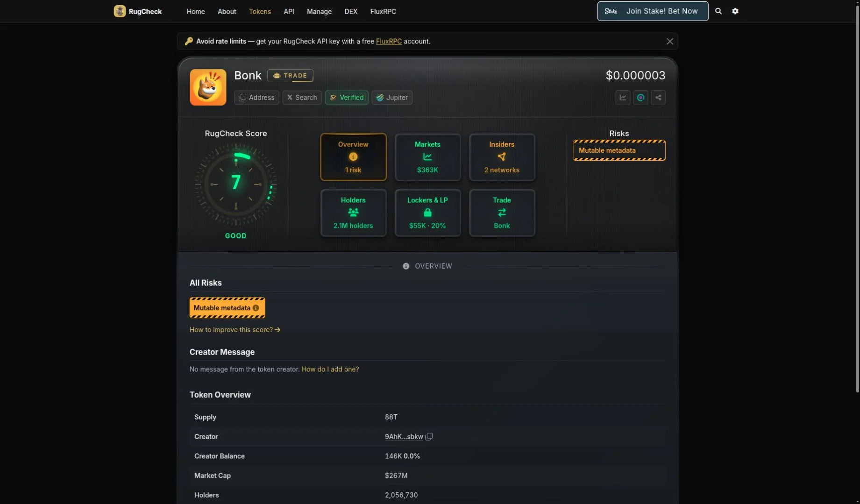Go to Home in the navbar
The height and width of the screenshot is (504, 860).
tap(196, 12)
